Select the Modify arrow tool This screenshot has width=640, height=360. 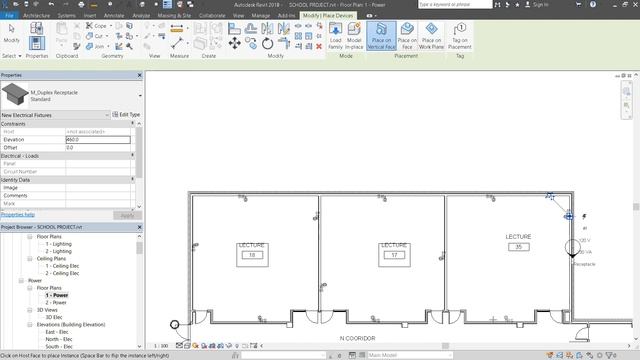point(11,33)
